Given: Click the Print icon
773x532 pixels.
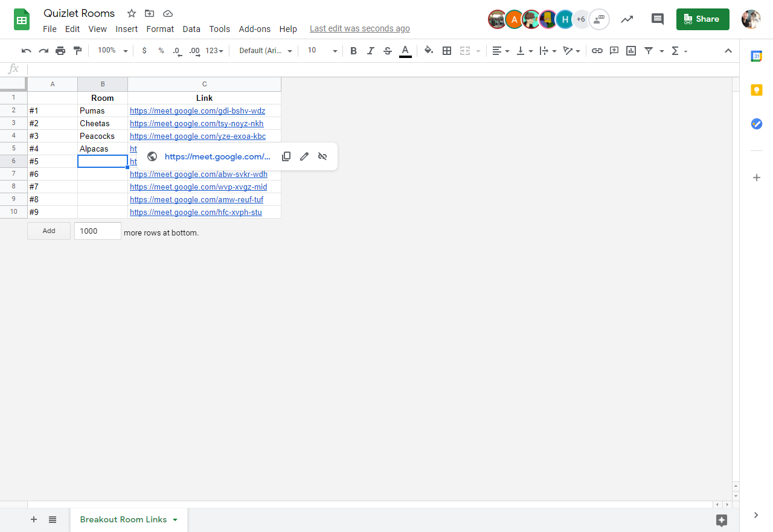Looking at the screenshot, I should 60,51.
